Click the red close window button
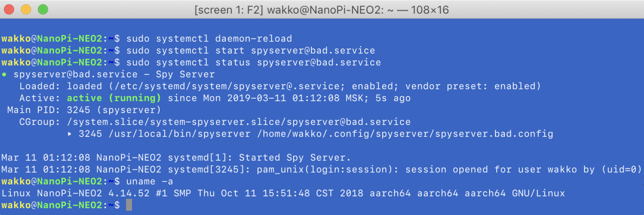The height and width of the screenshot is (215, 644). point(9,9)
